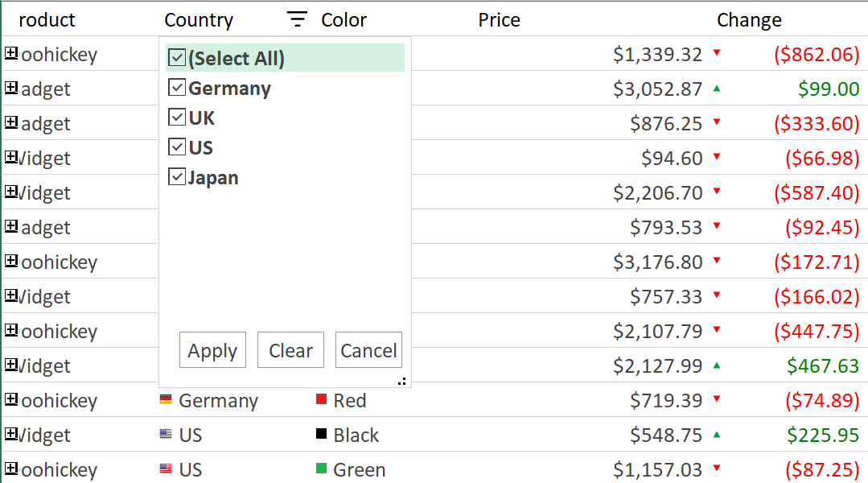Click the Change column header

[x=748, y=20]
